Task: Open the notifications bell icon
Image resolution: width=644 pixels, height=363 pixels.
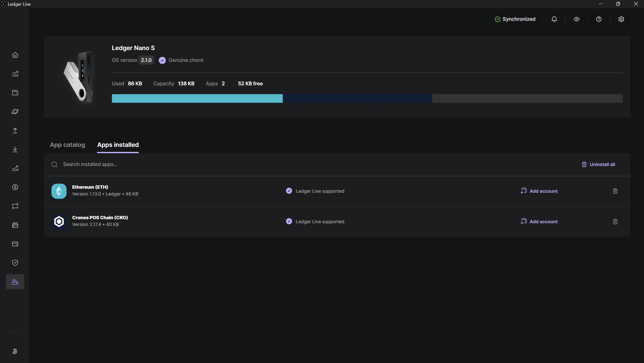Action: (554, 19)
